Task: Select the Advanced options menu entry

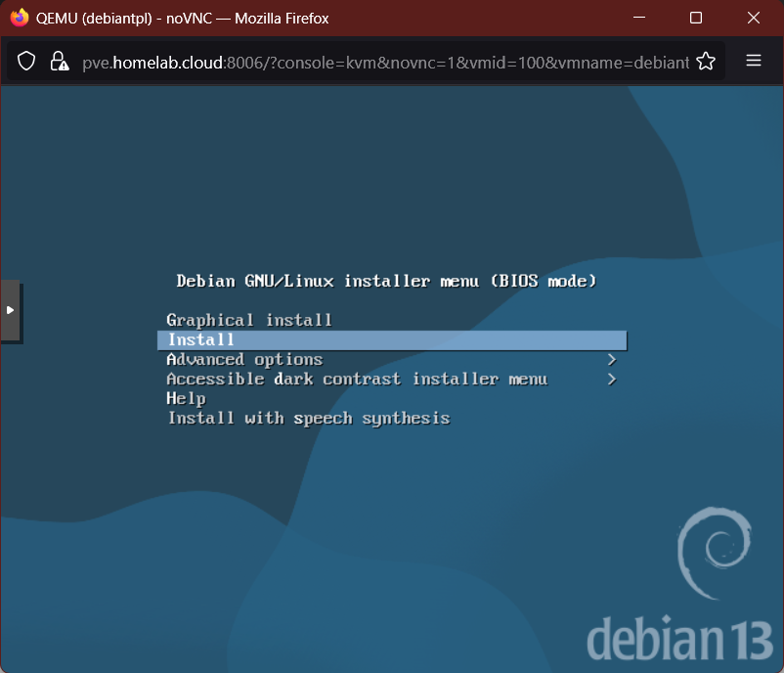Action: click(243, 359)
